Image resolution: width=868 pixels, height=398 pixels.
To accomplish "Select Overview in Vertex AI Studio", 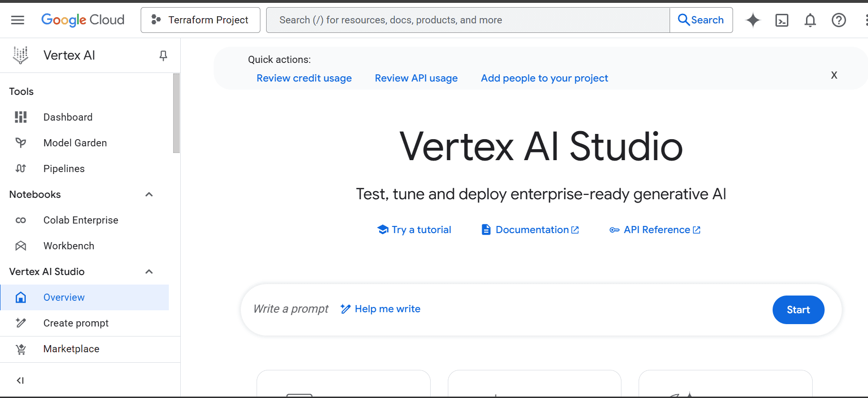I will (x=84, y=297).
